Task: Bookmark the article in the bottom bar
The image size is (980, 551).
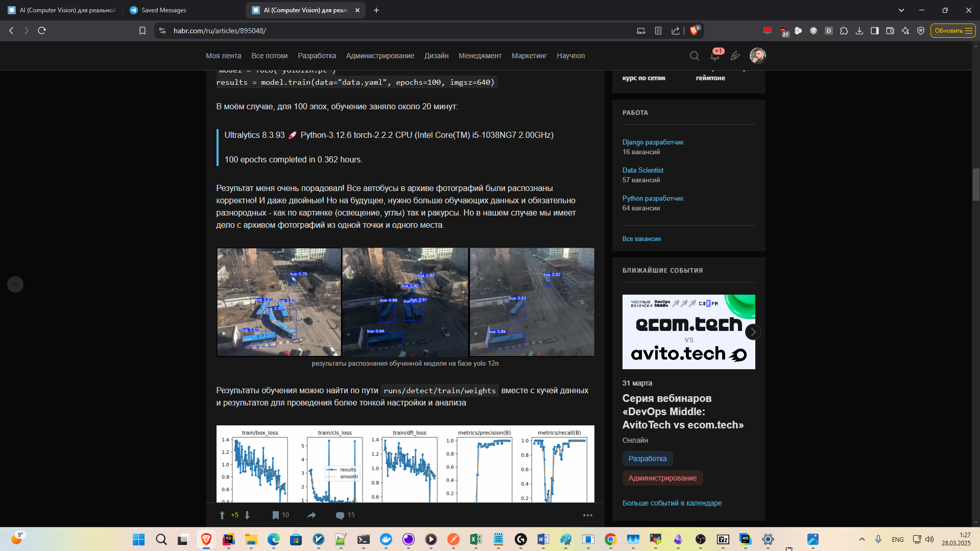Action: [275, 515]
